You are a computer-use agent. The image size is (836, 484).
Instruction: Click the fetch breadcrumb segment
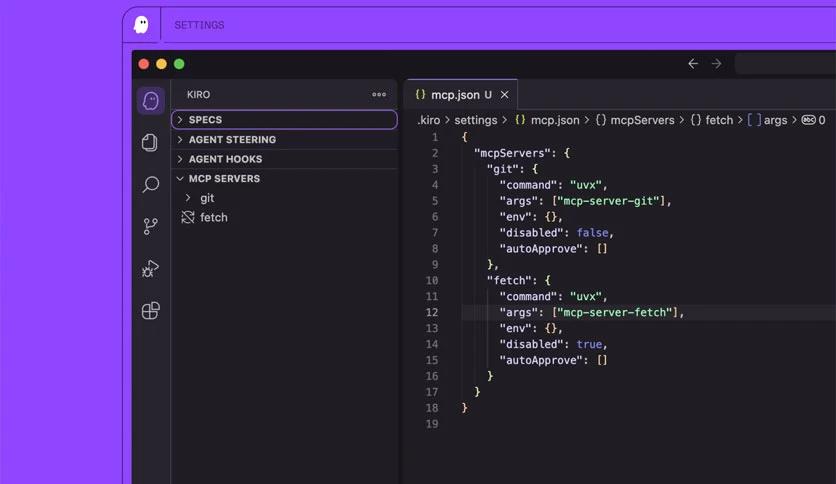(712, 120)
